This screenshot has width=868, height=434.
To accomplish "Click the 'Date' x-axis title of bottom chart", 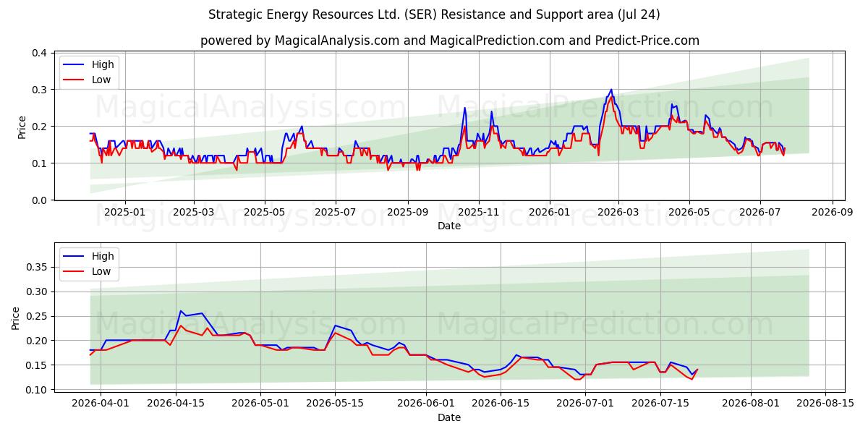I will (449, 417).
